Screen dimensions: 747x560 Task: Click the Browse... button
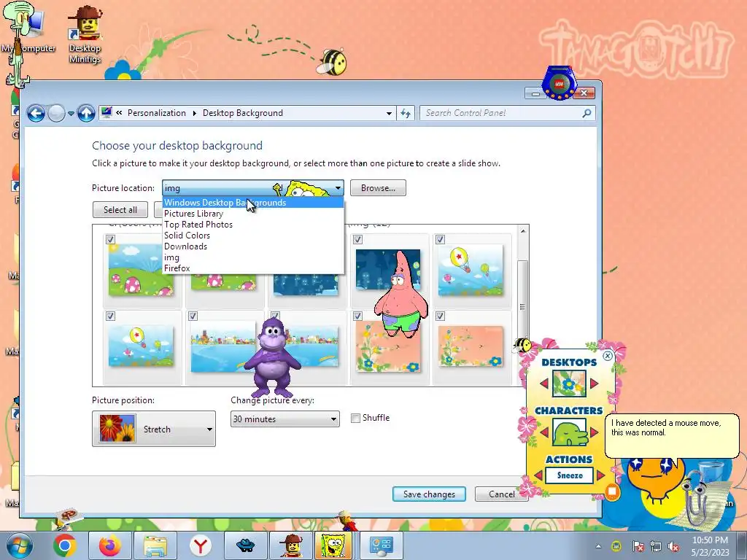click(x=379, y=188)
